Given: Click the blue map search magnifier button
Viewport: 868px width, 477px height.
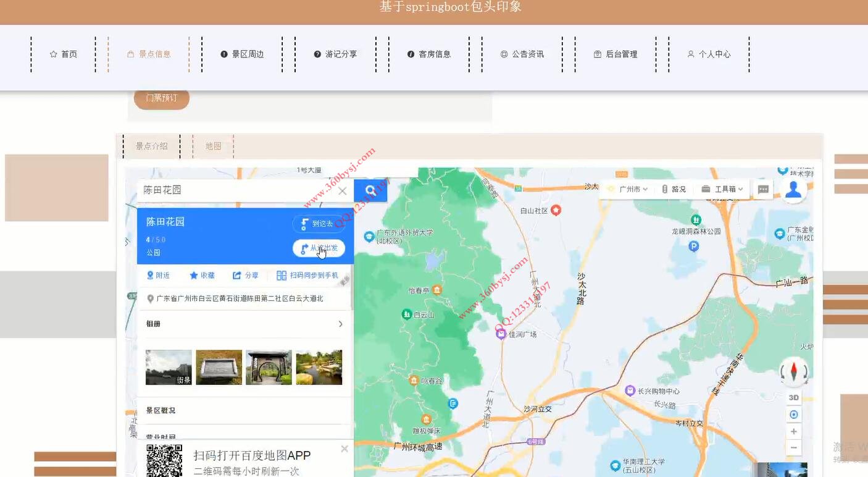Looking at the screenshot, I should (370, 190).
